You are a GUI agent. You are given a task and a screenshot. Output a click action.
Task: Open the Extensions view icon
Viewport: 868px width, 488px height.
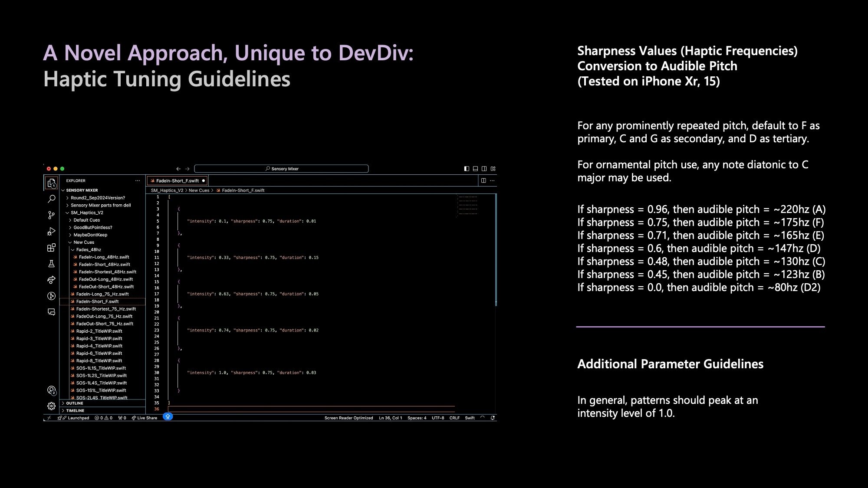click(x=51, y=248)
